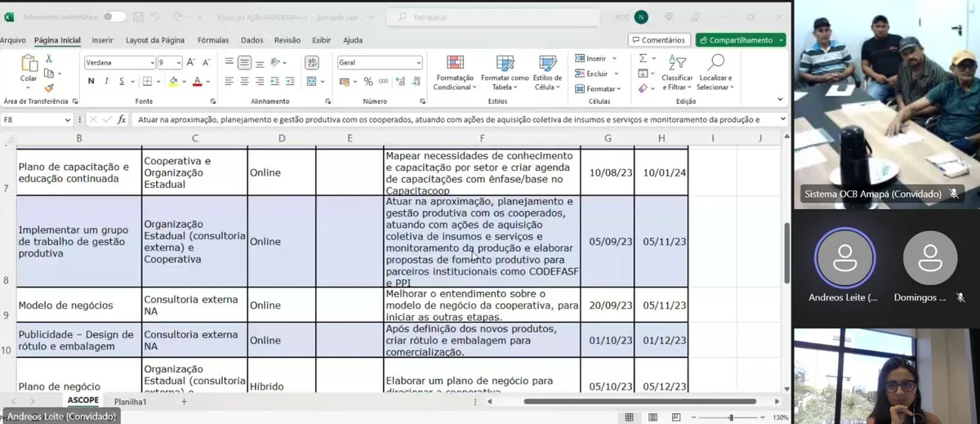Select the Format Painter brush icon

(x=49, y=87)
